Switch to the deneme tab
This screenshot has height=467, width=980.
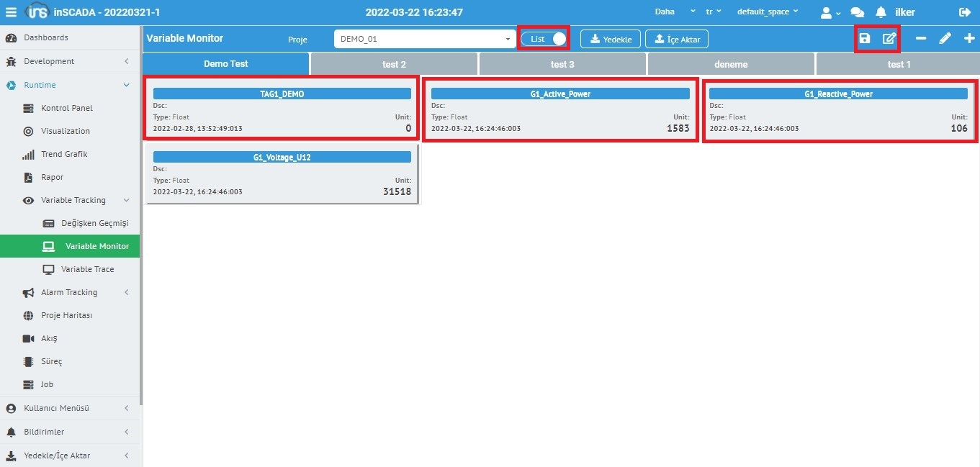click(x=731, y=64)
